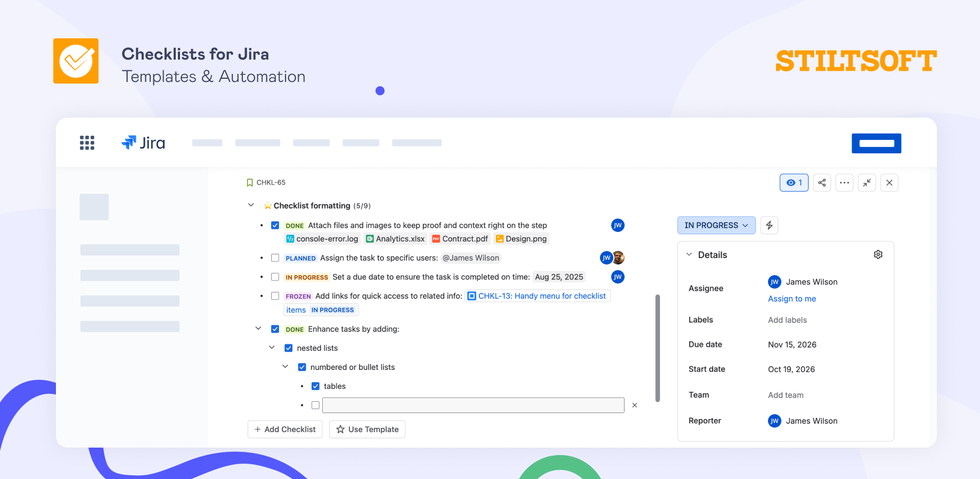The image size is (980, 479).
Task: Collapse the Enhance tasks by adding group
Action: 258,328
